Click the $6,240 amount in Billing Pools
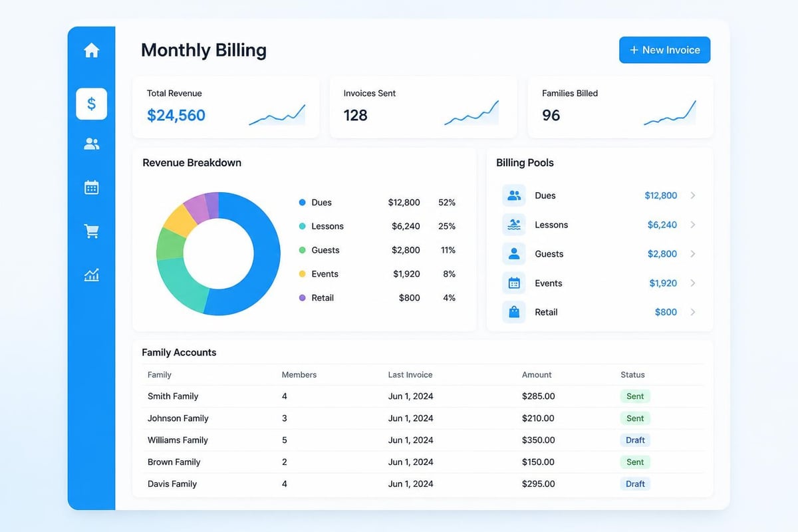Viewport: 798px width, 532px height. (x=662, y=225)
